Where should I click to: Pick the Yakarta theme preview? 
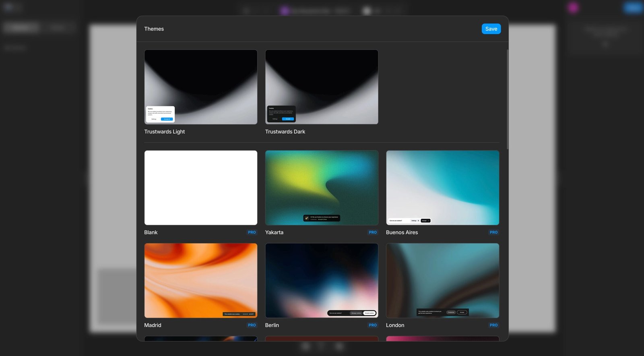(x=321, y=188)
